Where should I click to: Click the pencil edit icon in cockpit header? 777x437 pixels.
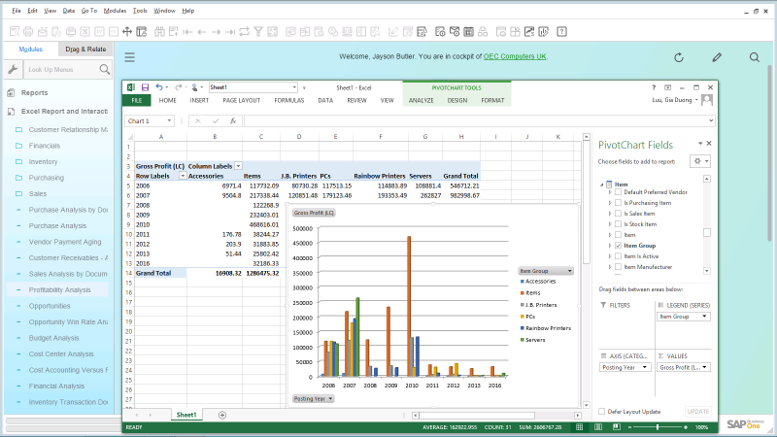point(717,58)
